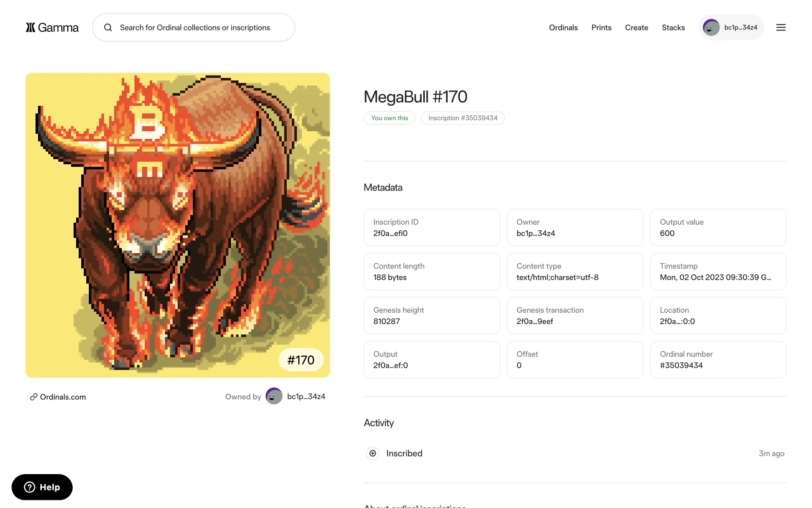Click the wallet avatar in header
Image resolution: width=812 pixels, height=508 pixels.
(x=711, y=28)
